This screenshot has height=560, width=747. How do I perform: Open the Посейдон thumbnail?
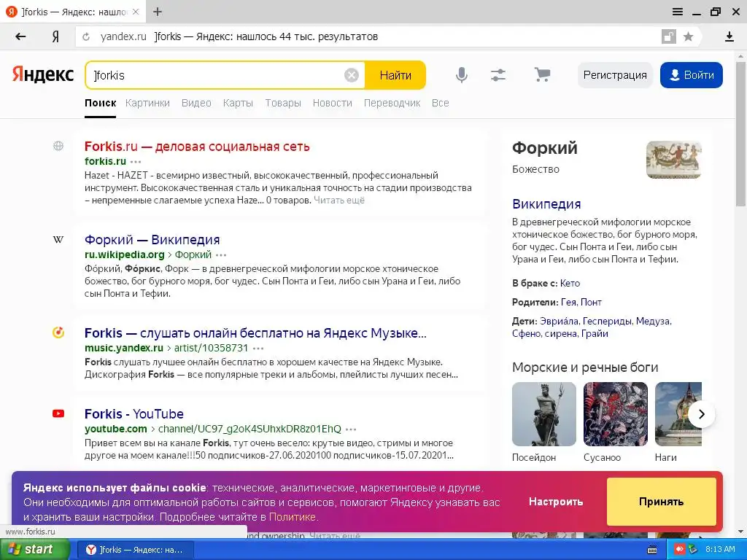(544, 414)
